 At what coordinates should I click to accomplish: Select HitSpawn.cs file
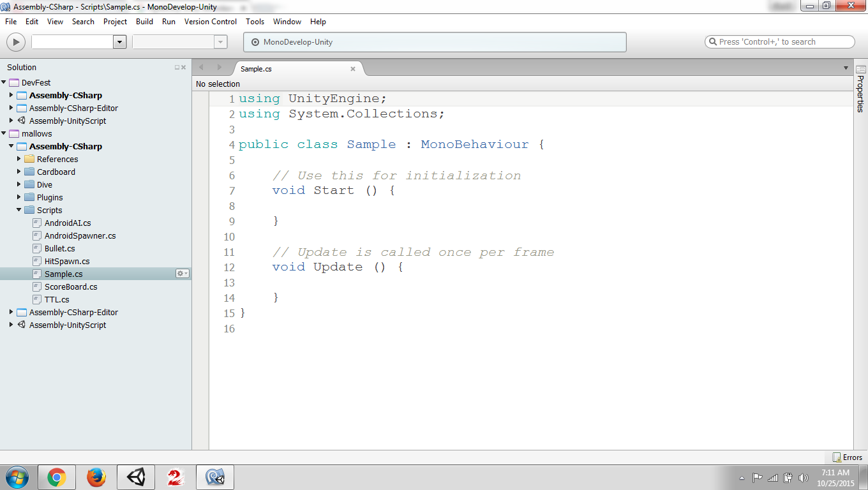pyautogui.click(x=67, y=261)
